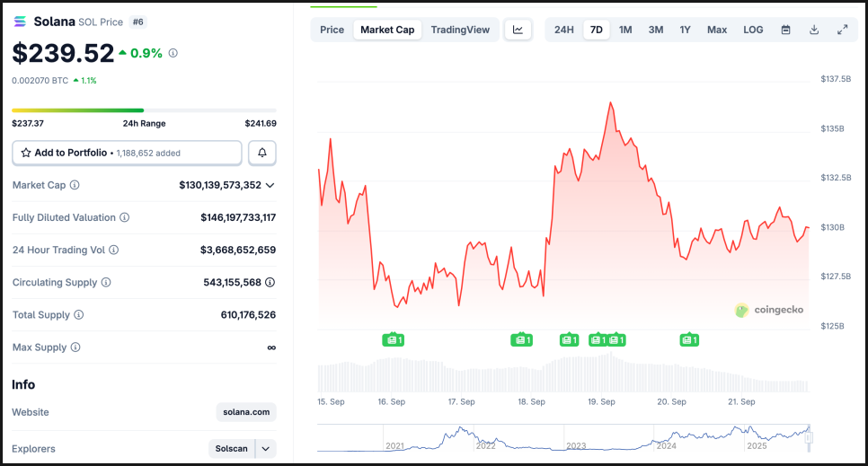Expand the Market Cap value chevron
The image size is (868, 466).
tap(270, 185)
